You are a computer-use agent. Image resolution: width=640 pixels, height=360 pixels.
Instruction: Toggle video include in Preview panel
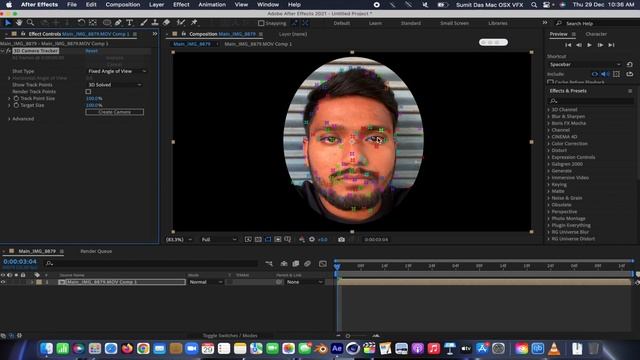595,74
